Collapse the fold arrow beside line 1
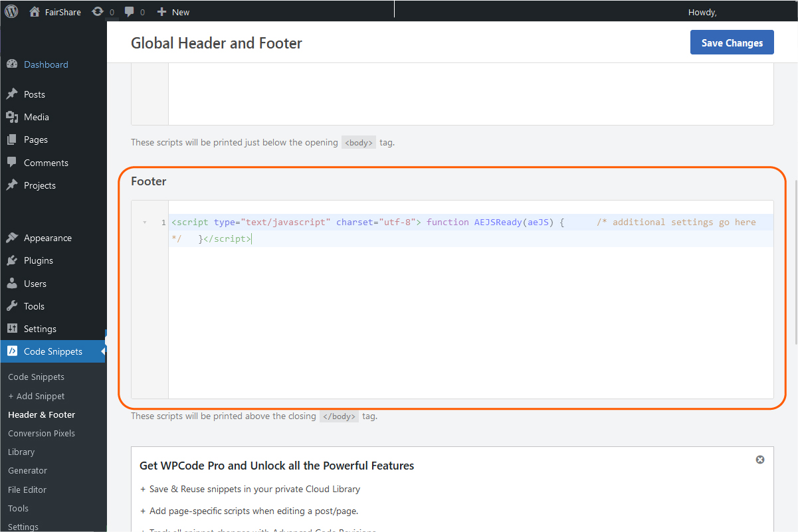 145,222
